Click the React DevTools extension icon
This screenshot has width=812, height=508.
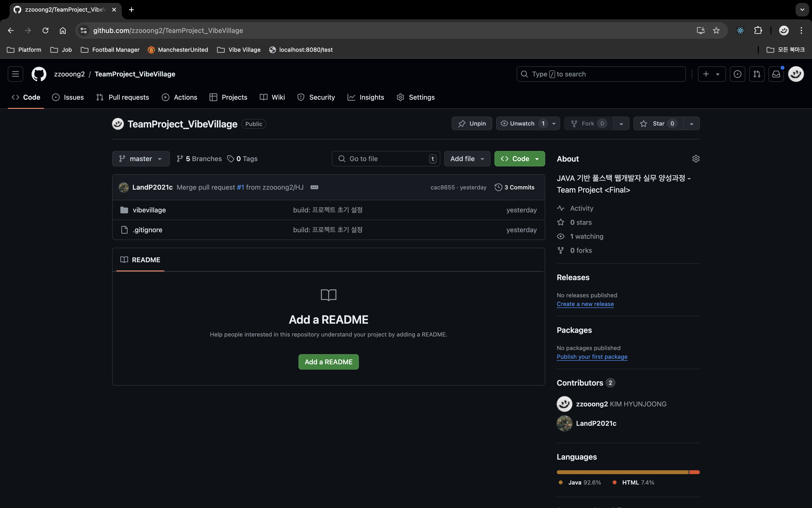pos(740,30)
